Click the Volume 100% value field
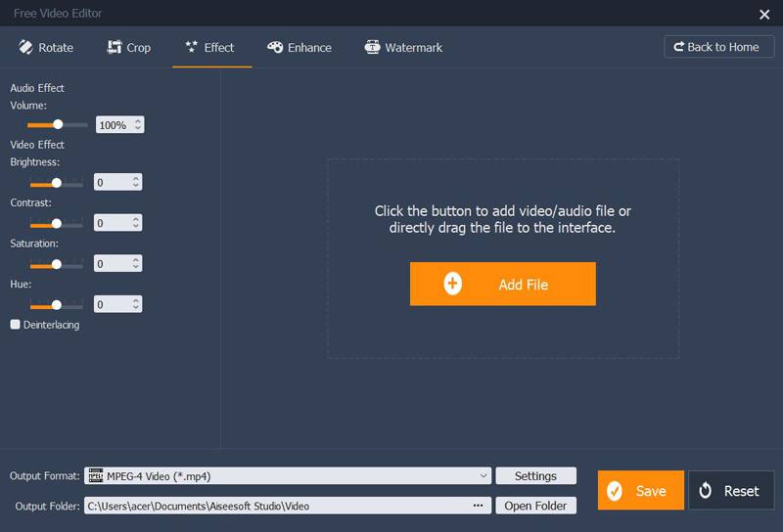This screenshot has width=783, height=532. click(119, 125)
